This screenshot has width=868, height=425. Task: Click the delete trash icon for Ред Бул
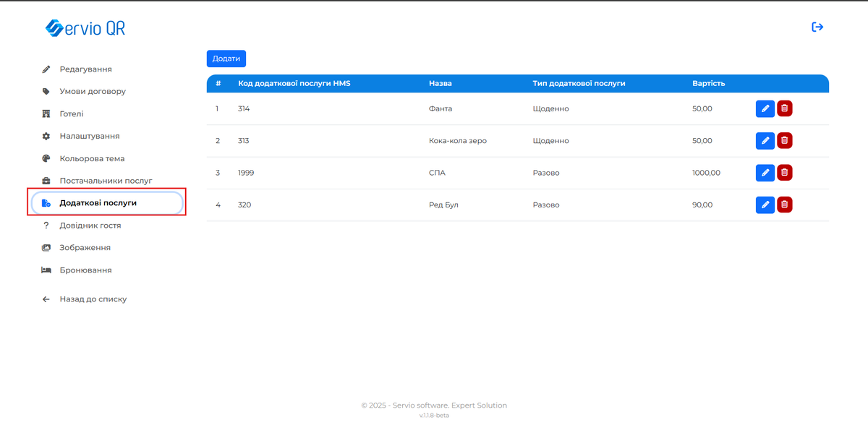784,205
